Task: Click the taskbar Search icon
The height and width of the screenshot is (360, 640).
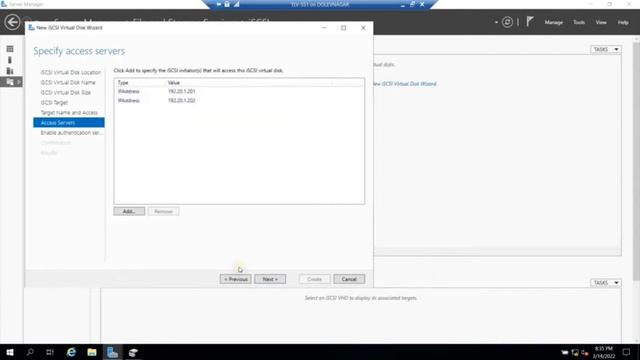Action: (30, 352)
